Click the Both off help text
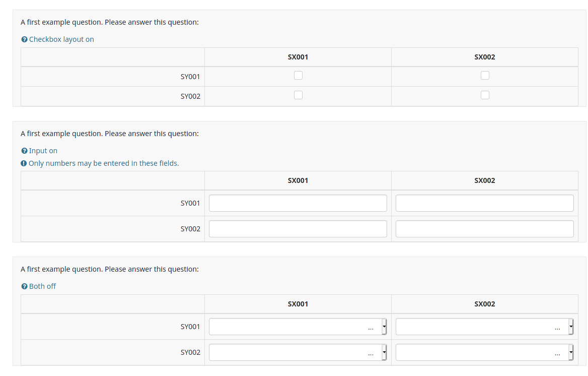Image resolution: width=588 pixels, height=376 pixels. tap(42, 286)
